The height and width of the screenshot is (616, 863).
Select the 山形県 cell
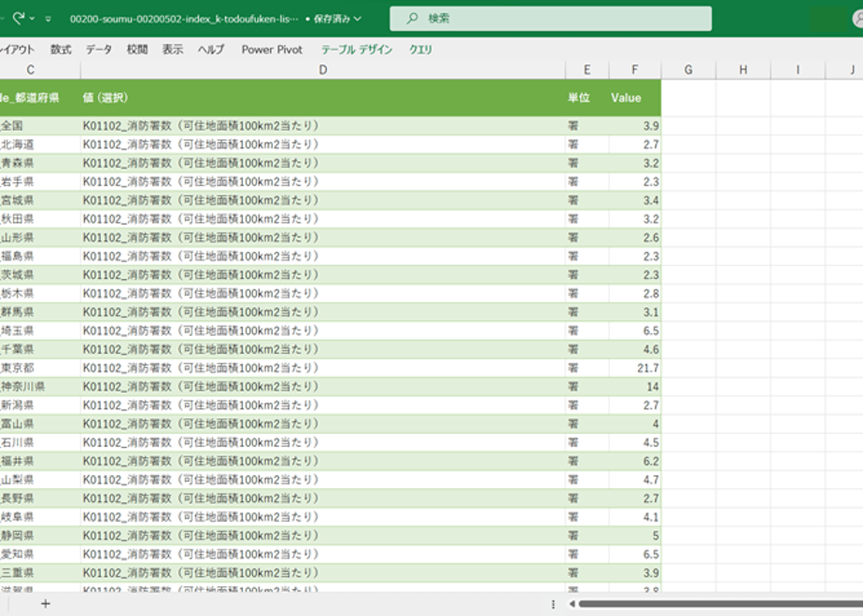pos(40,238)
